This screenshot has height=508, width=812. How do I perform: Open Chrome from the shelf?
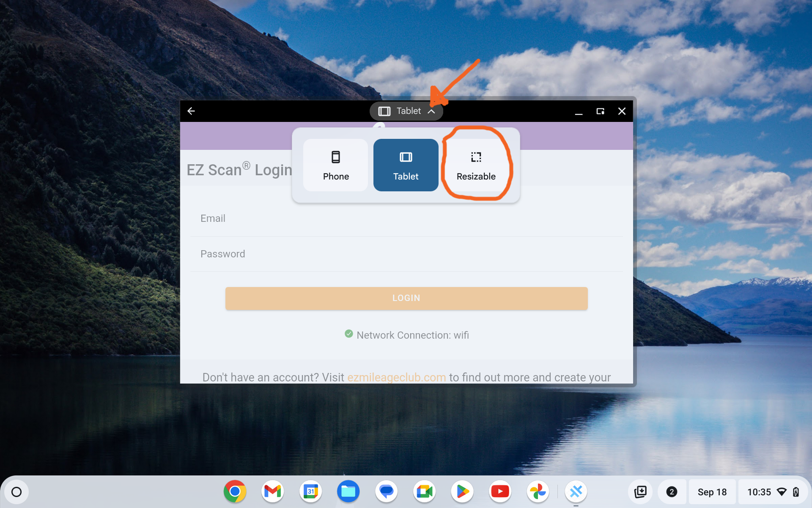click(235, 491)
